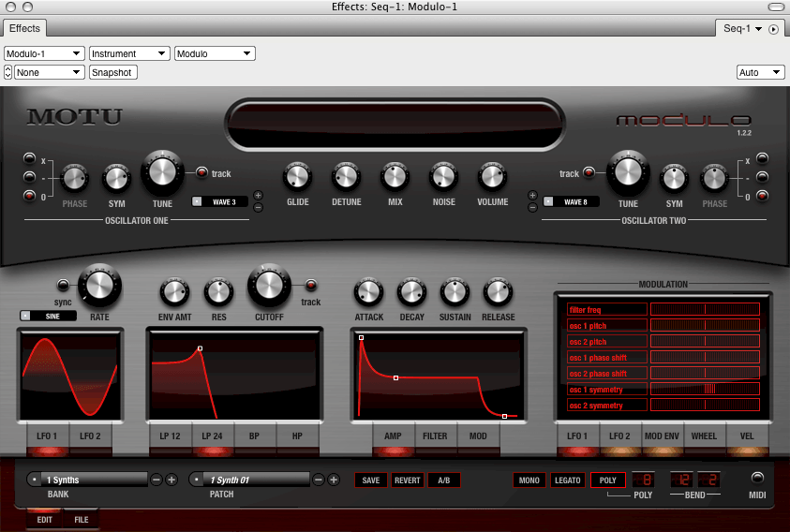Toggle filter cutoff track button
Screen dimensions: 790x532
click(x=311, y=285)
